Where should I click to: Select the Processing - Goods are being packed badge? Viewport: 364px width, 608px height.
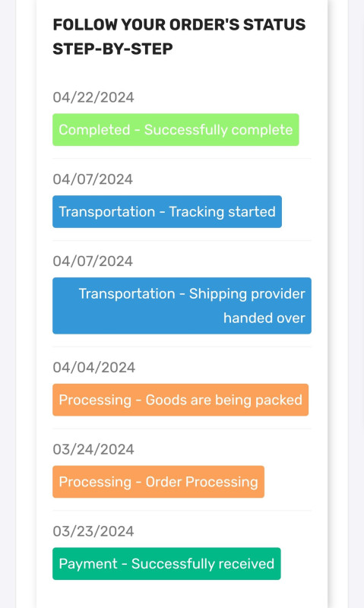pyautogui.click(x=181, y=400)
